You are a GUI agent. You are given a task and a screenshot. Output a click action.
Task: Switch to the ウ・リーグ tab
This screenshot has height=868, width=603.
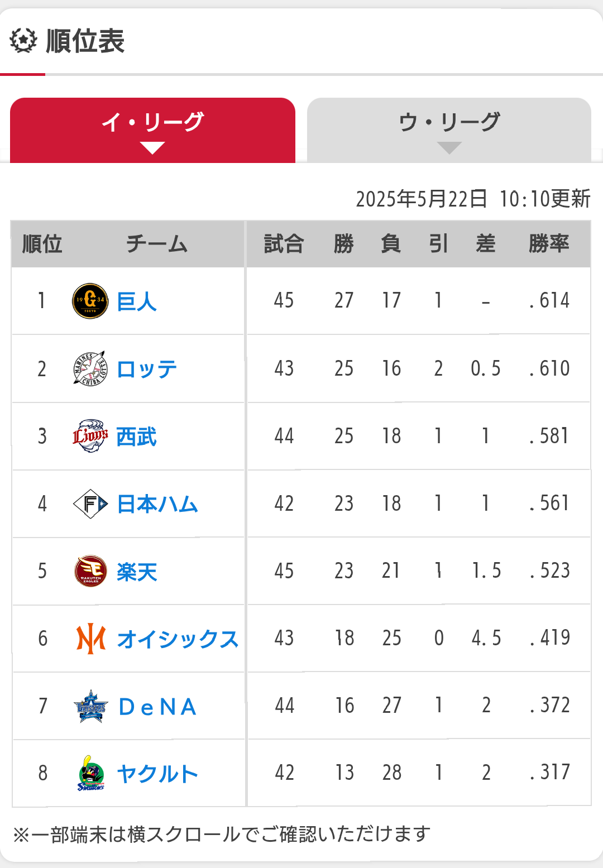coord(449,131)
